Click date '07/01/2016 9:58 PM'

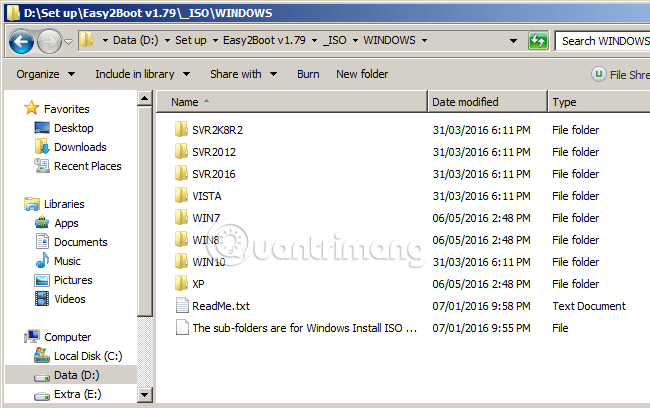click(x=481, y=306)
